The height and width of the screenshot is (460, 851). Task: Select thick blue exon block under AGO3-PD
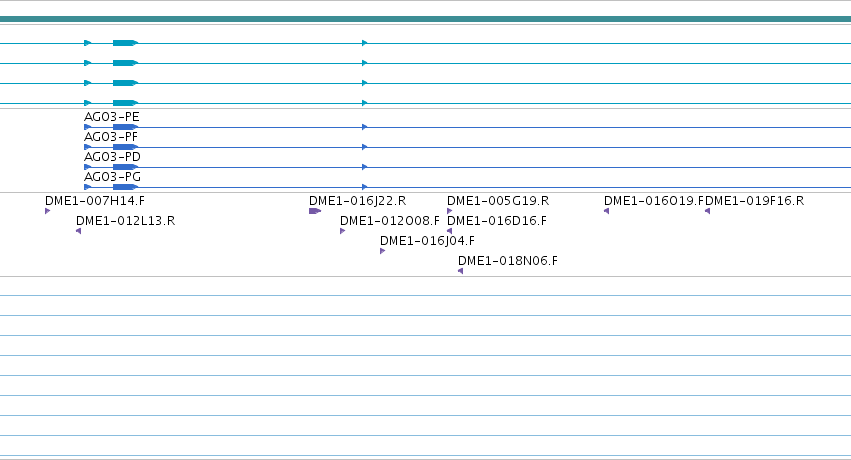pos(125,167)
